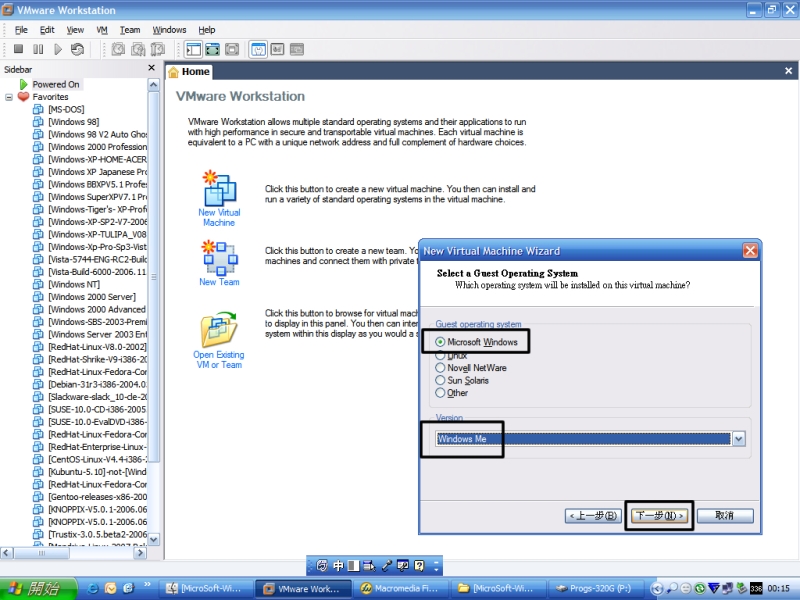The image size is (800, 600).
Task: Click the sidebar scroll down arrow
Action: 154,539
